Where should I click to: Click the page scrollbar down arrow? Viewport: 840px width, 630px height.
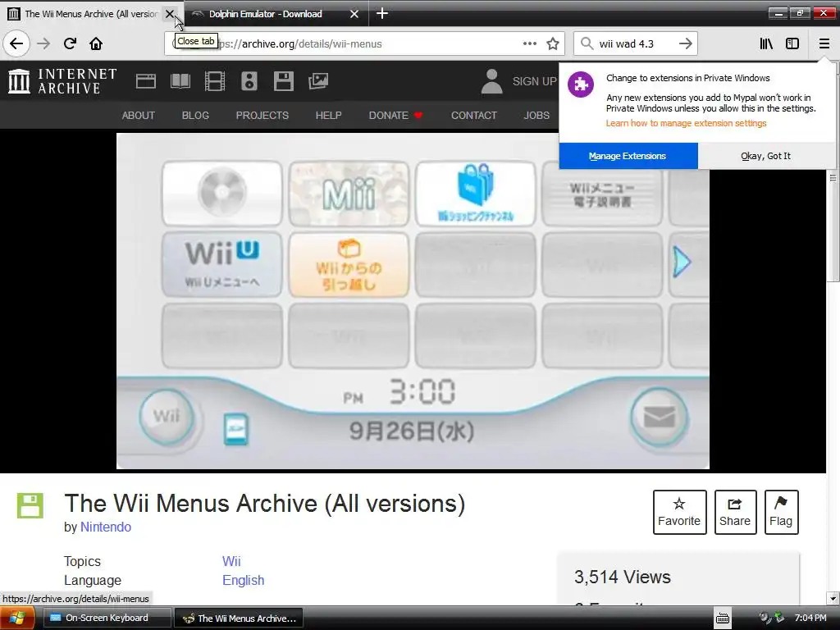833,598
